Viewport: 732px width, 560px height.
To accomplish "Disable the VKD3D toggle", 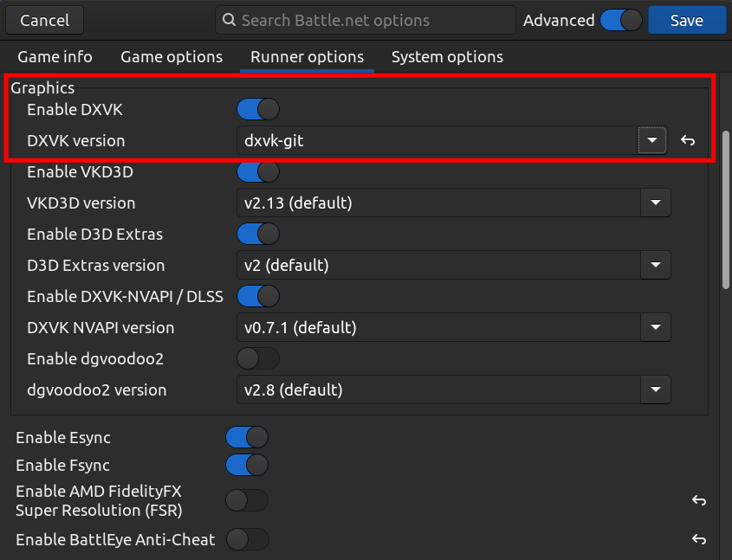I will [x=258, y=172].
